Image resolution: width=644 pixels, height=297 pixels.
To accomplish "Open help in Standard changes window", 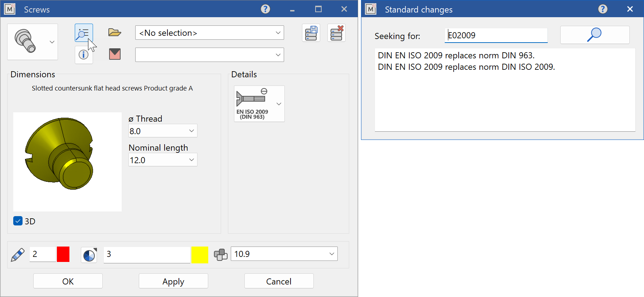I will 603,9.
